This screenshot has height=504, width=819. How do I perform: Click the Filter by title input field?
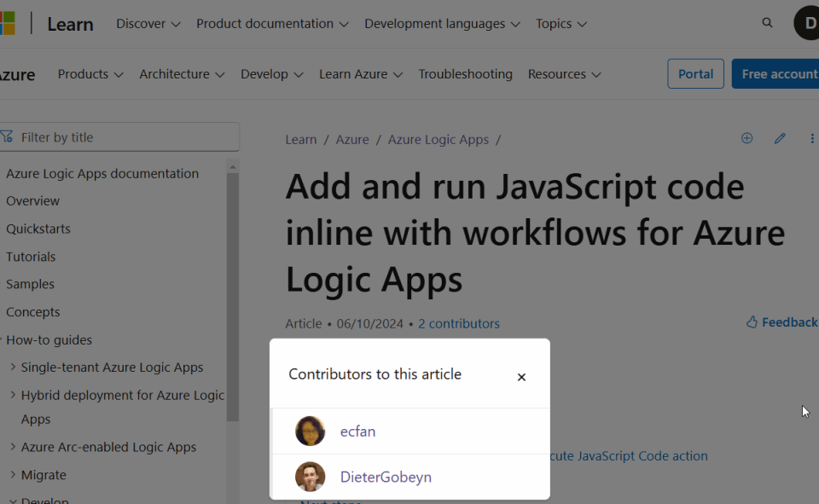point(119,136)
